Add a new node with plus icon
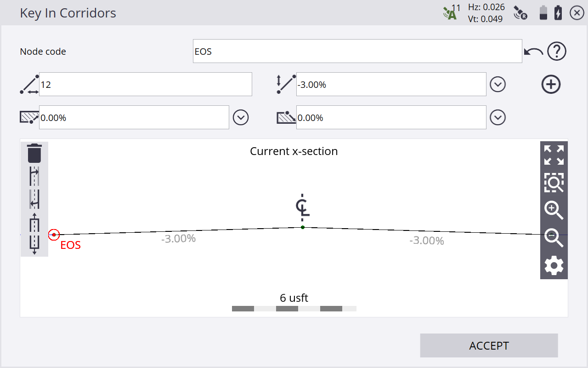This screenshot has height=368, width=588. click(x=551, y=85)
